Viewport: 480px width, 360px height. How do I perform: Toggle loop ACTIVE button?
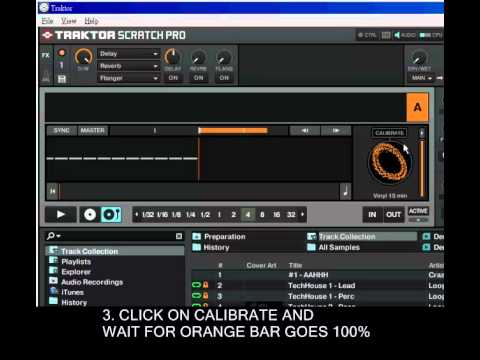click(x=418, y=211)
